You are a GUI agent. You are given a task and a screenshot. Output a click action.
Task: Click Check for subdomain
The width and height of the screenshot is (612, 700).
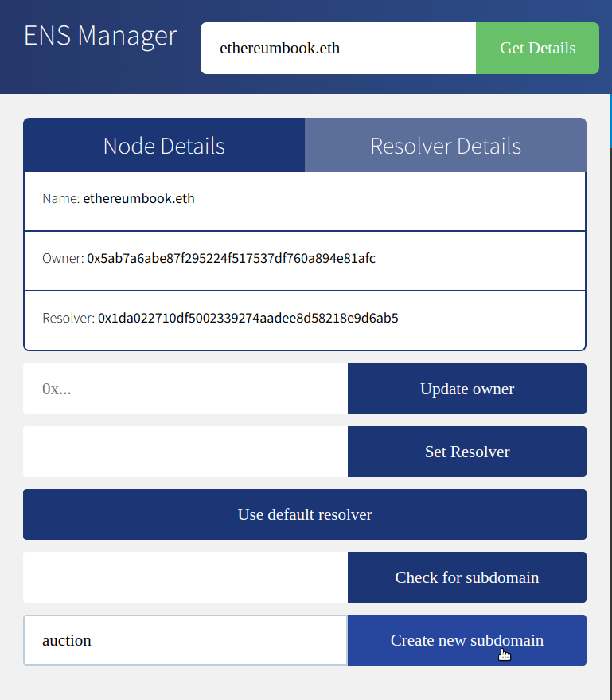(x=466, y=577)
